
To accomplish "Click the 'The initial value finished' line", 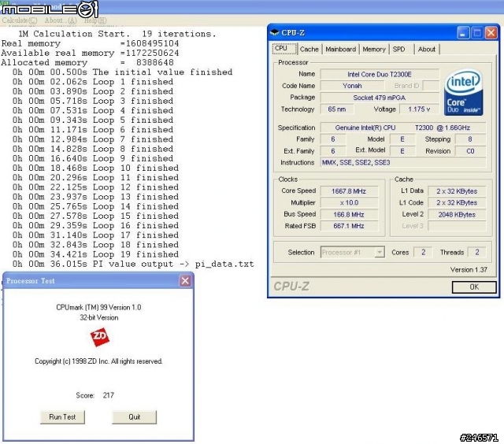I will point(123,72).
